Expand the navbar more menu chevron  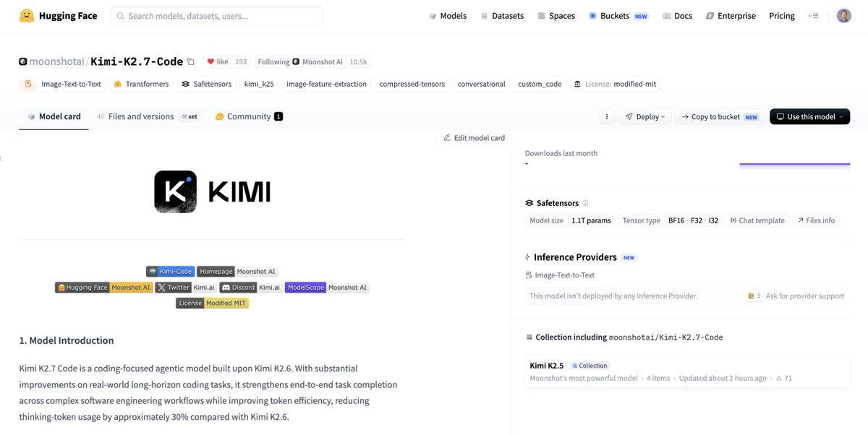tap(814, 16)
